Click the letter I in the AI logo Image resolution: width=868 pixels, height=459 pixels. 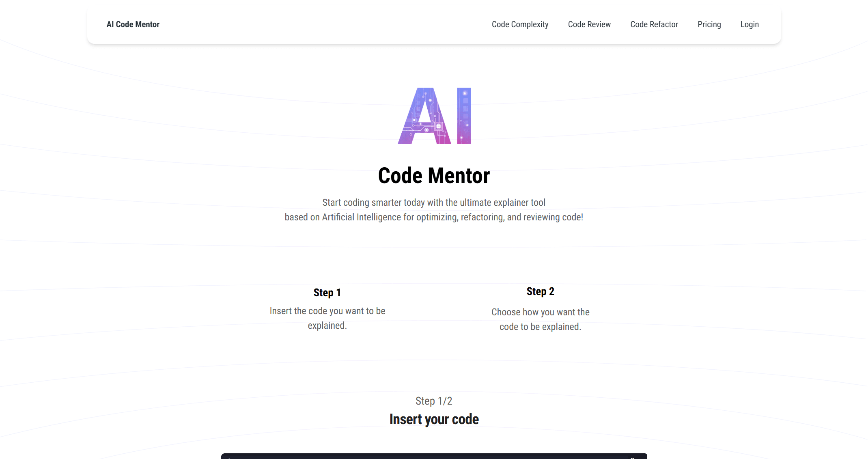(463, 116)
